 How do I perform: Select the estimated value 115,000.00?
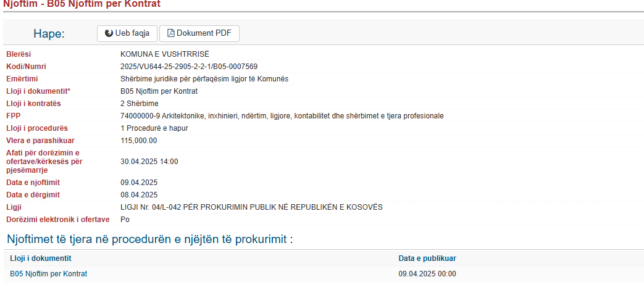click(x=138, y=141)
